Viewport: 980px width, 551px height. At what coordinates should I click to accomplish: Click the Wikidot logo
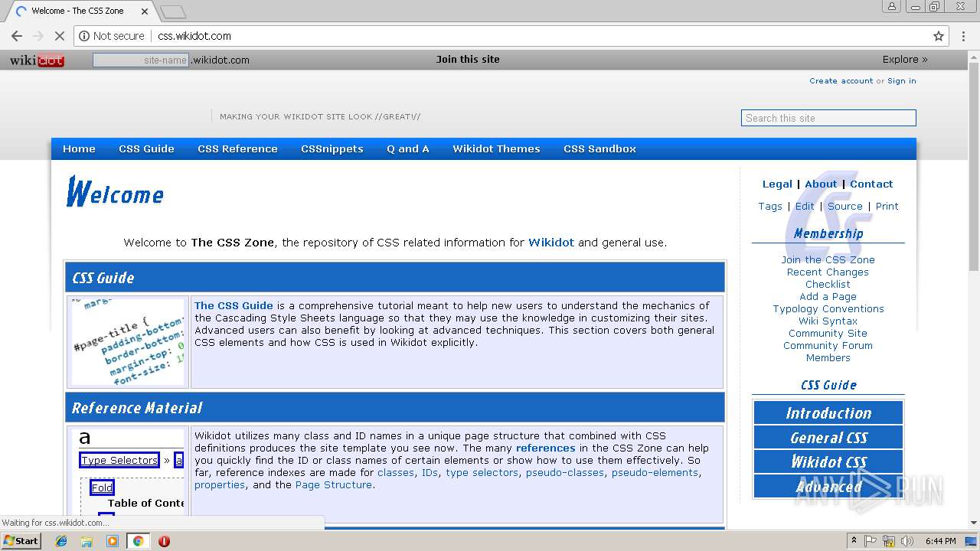(37, 60)
